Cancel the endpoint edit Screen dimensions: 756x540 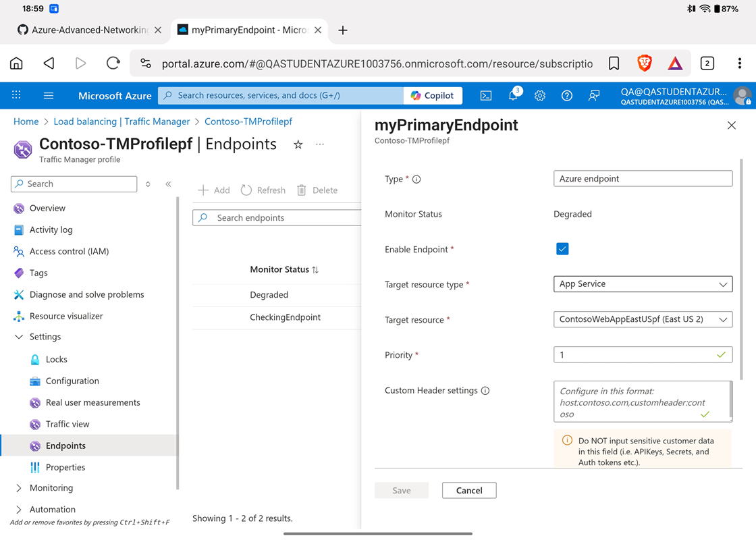pyautogui.click(x=469, y=490)
